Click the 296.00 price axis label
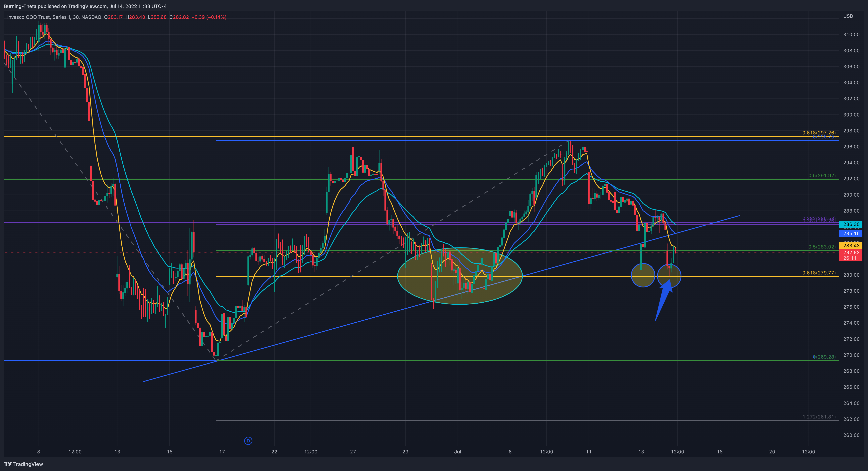The height and width of the screenshot is (471, 868). (851, 147)
